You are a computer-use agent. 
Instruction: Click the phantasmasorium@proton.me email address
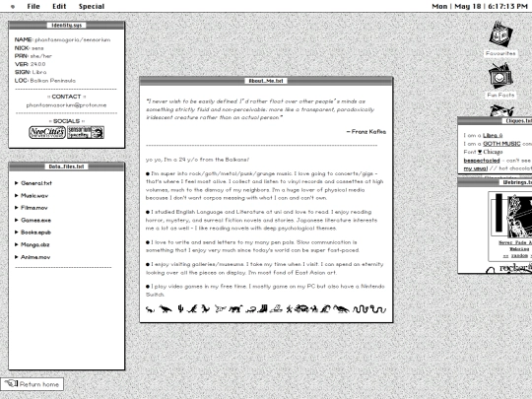tap(67, 105)
